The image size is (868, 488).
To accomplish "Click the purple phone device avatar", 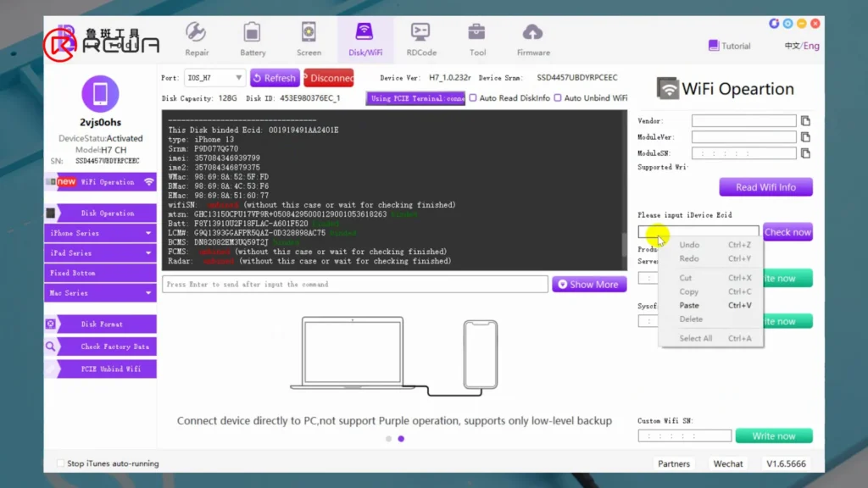I will (x=100, y=93).
